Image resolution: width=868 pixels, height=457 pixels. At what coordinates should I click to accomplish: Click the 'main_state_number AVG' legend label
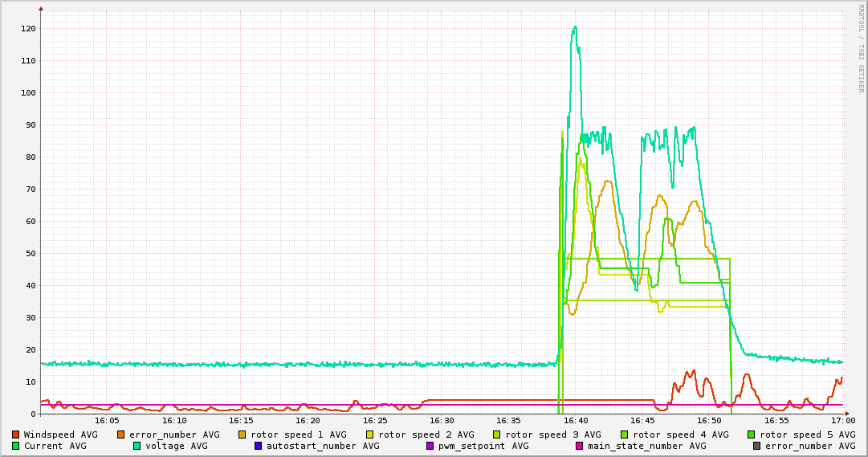point(647,446)
